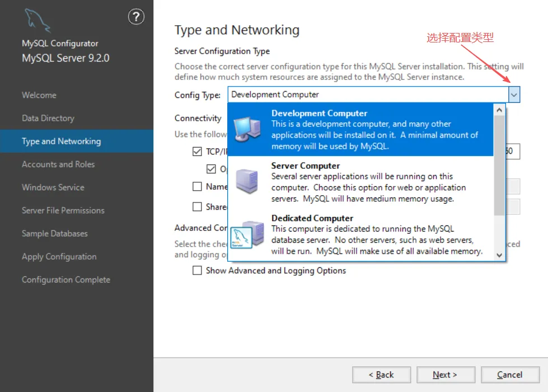Image resolution: width=548 pixels, height=392 pixels.
Task: Click the port number input field
Action: tap(512, 151)
